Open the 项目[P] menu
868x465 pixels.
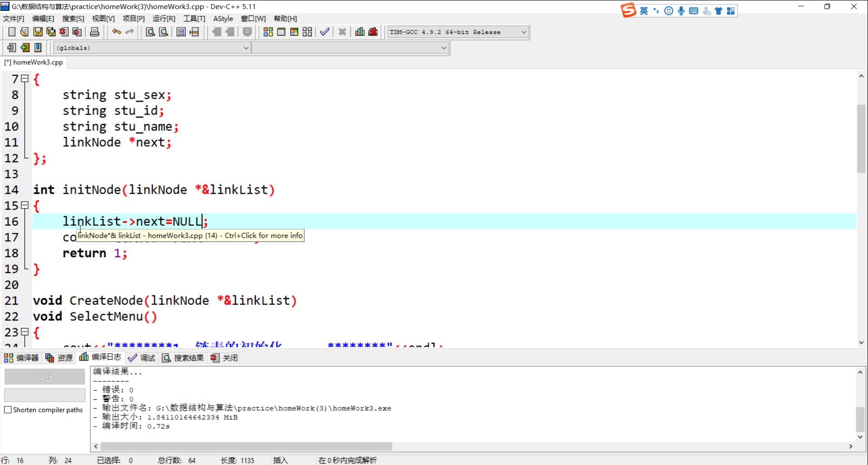[134, 19]
